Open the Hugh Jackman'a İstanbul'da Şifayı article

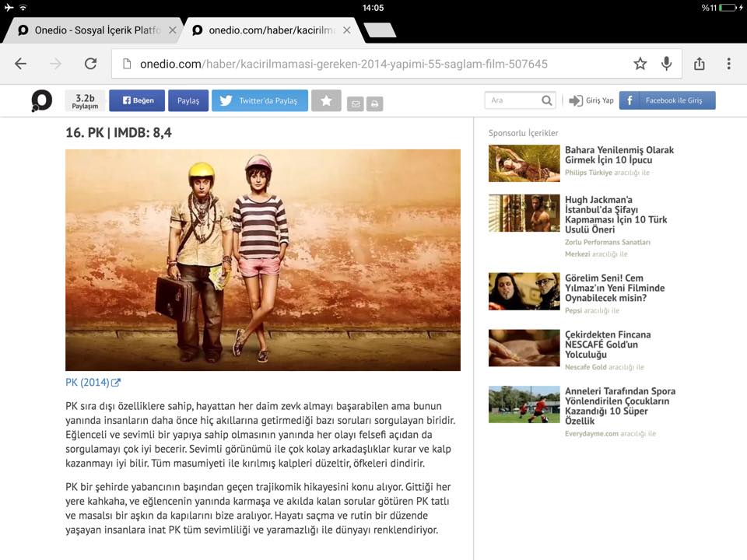coord(616,215)
